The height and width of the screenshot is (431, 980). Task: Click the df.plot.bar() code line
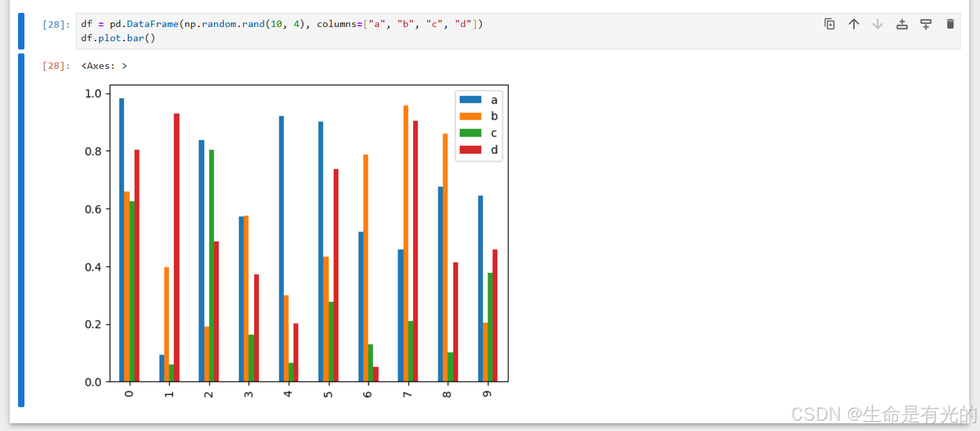pos(118,38)
